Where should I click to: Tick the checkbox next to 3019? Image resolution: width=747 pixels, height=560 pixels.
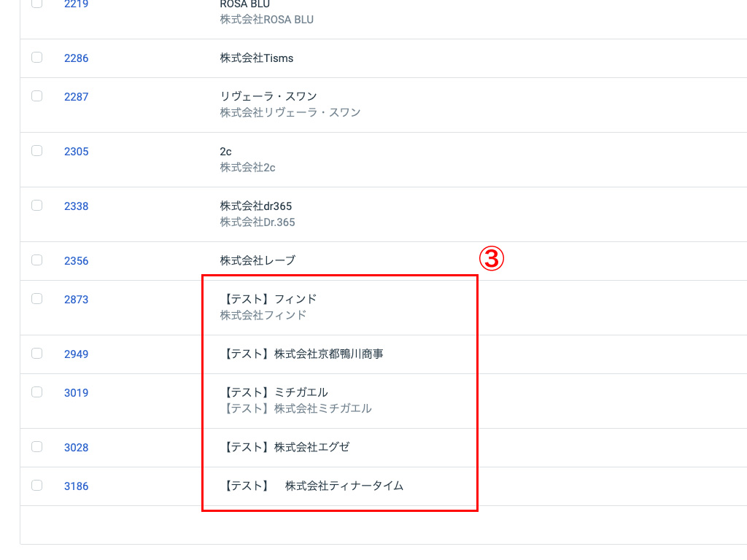36,392
